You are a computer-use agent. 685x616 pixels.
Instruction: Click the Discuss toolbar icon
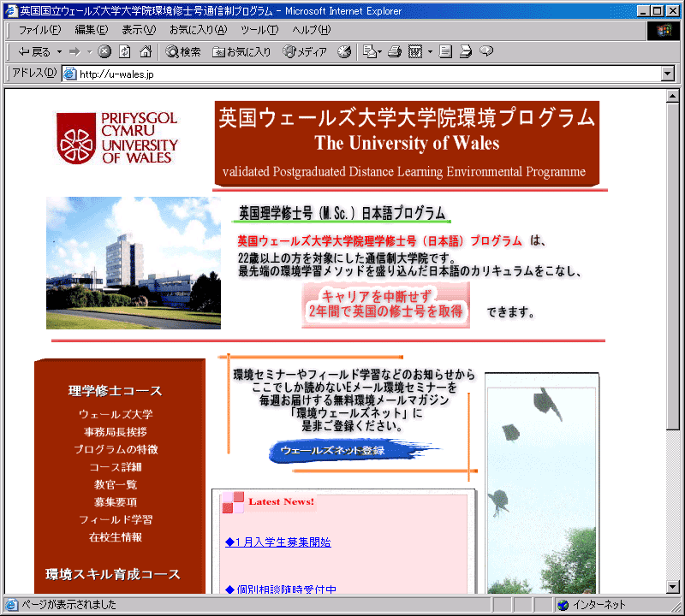(x=445, y=52)
